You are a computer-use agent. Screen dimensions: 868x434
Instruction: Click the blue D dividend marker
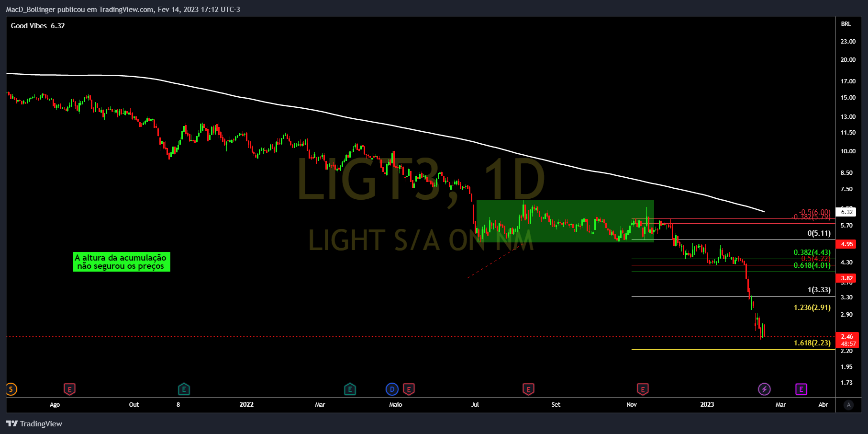tap(392, 389)
